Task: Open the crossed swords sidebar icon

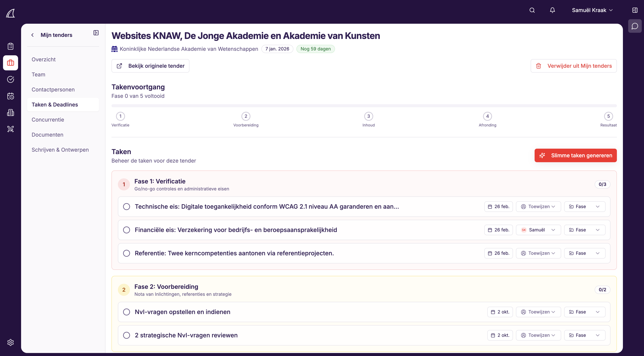Action: tap(11, 129)
